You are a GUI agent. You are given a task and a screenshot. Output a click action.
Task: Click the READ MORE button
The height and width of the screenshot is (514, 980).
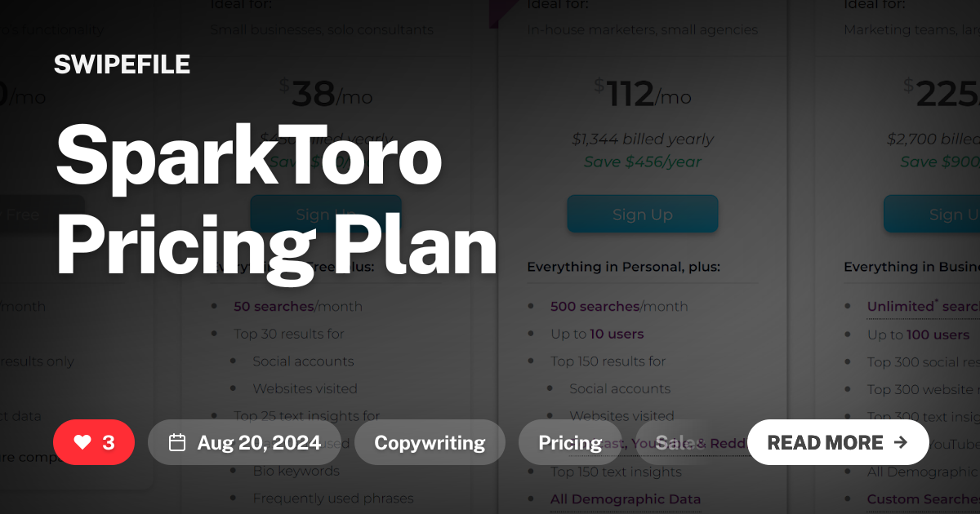(838, 442)
